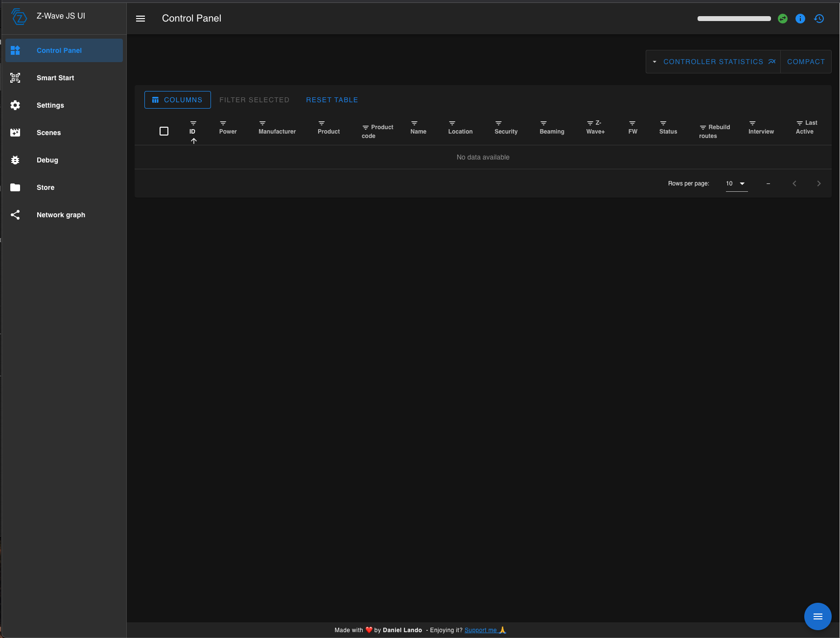840x638 pixels.
Task: Click the Debug bug icon
Action: (15, 160)
